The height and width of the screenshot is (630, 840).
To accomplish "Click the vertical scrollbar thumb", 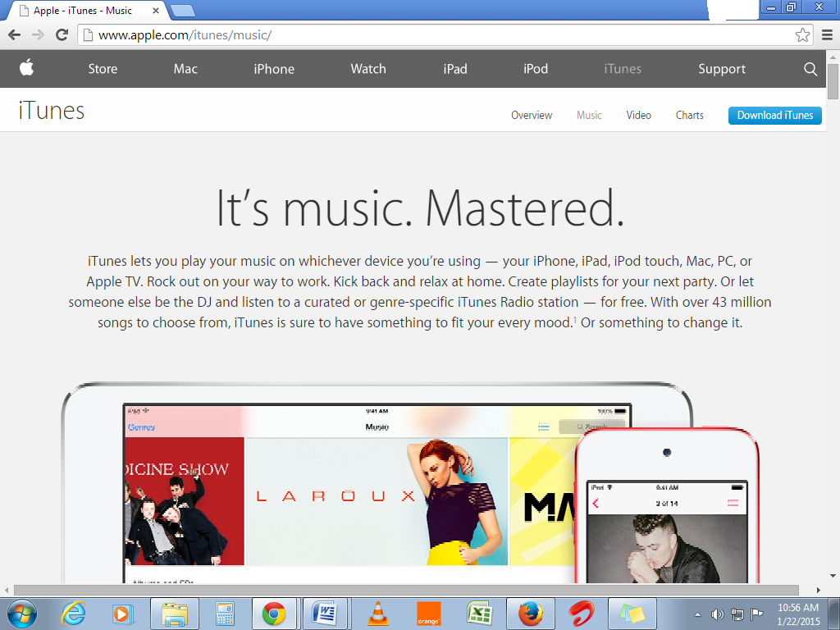I will coord(833,80).
